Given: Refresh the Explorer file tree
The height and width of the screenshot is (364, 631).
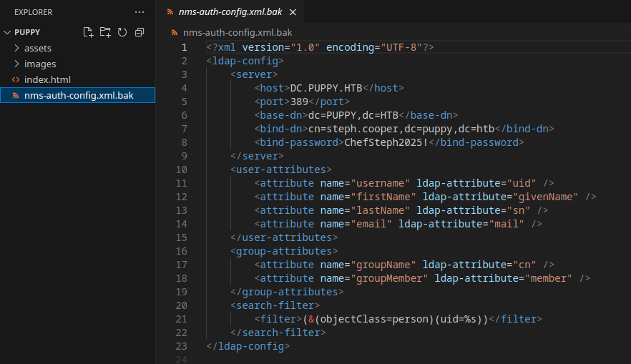Looking at the screenshot, I should point(122,32).
